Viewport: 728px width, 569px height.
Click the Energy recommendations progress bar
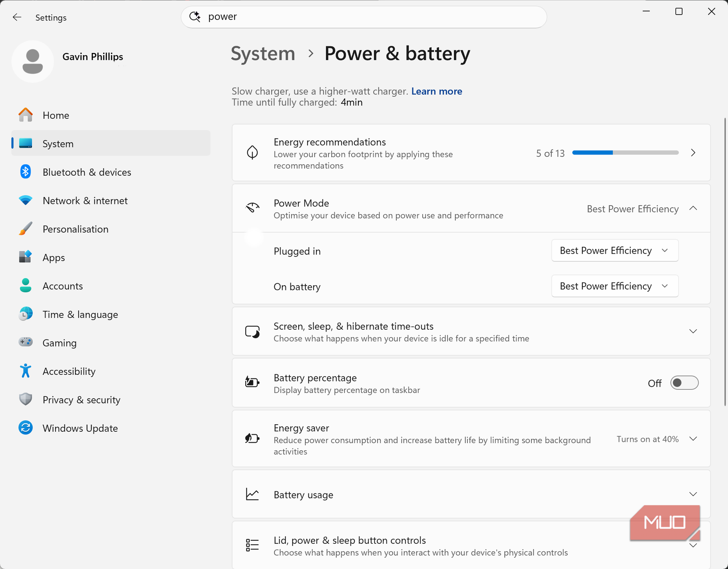625,152
